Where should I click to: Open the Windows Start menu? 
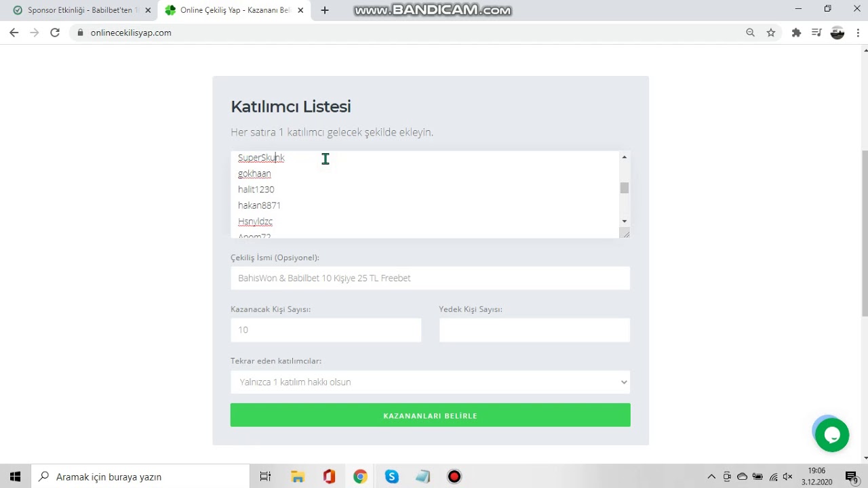click(x=16, y=476)
